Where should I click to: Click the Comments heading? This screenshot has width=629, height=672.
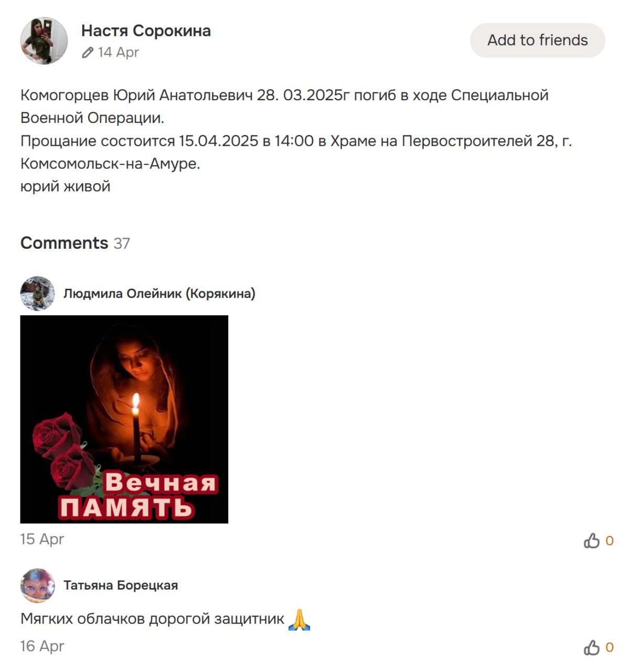(x=64, y=243)
